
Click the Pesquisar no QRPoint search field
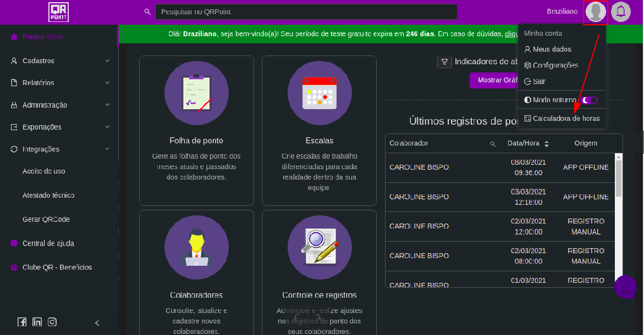pos(306,12)
